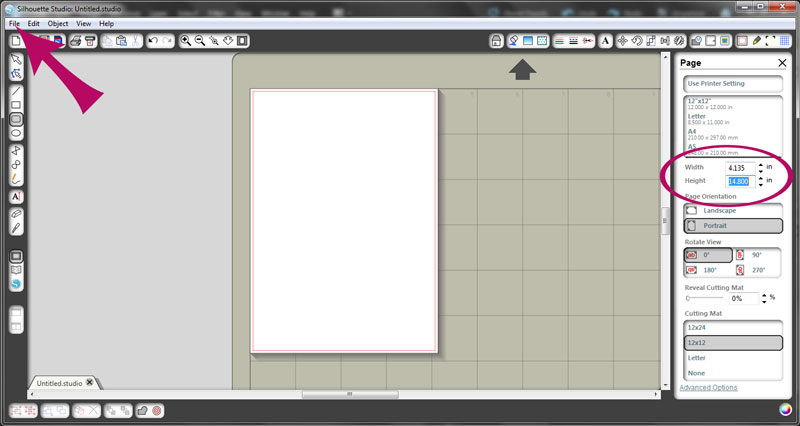Open the Fill Color paint bucket panel

(514, 41)
